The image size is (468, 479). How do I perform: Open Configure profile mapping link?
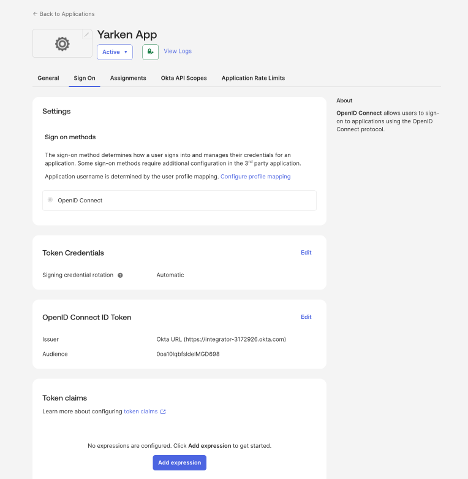pyautogui.click(x=255, y=176)
